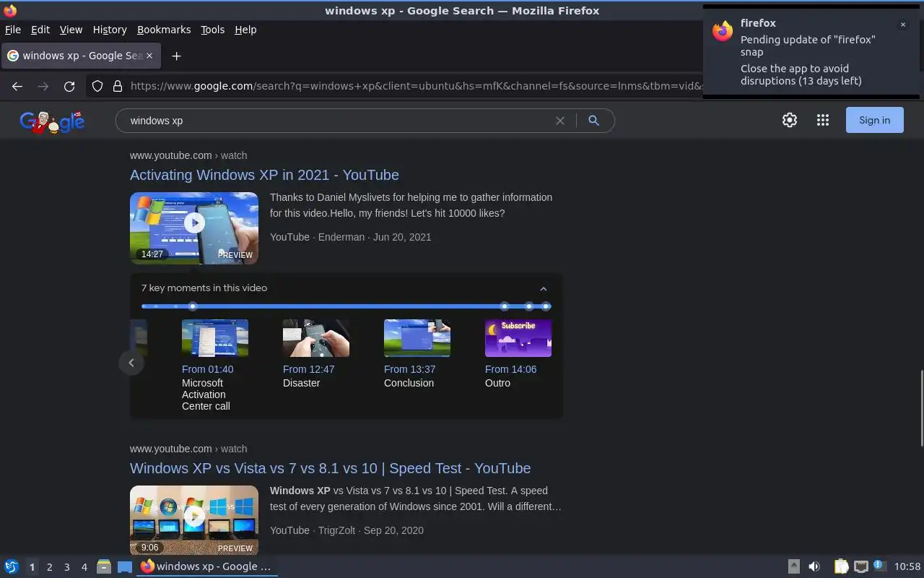Click the forward navigation arrow
924x578 pixels.
pyautogui.click(x=43, y=86)
